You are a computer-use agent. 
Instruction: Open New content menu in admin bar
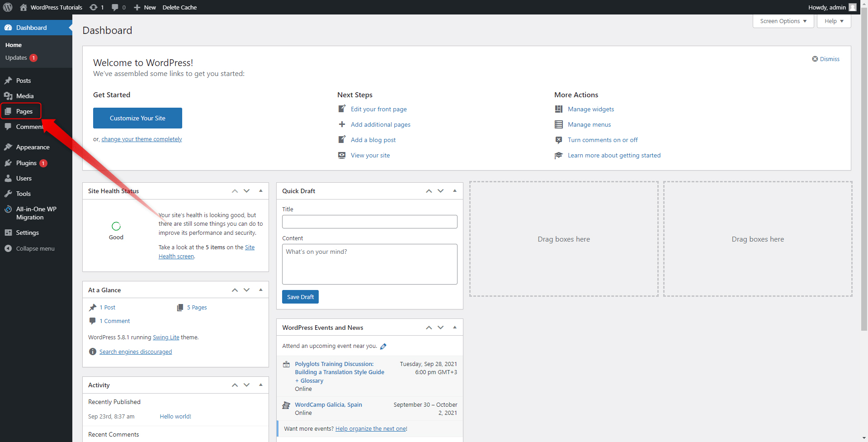coord(145,7)
